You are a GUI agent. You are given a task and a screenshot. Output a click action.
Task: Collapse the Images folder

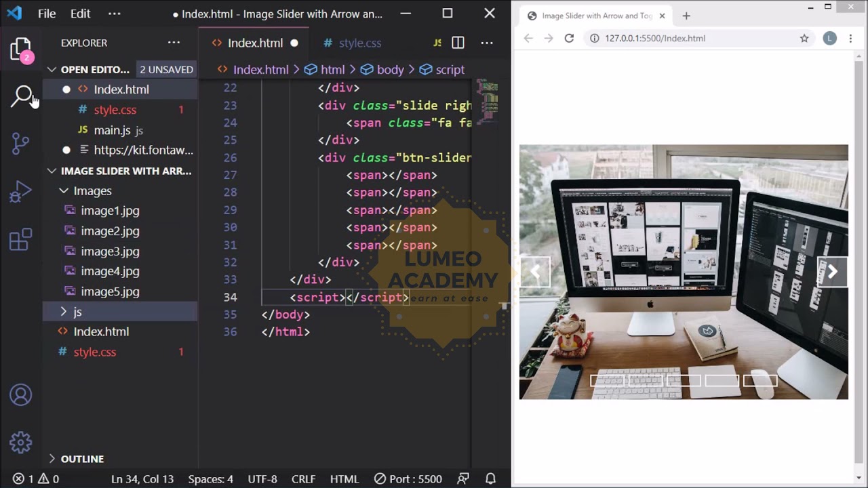pos(64,191)
